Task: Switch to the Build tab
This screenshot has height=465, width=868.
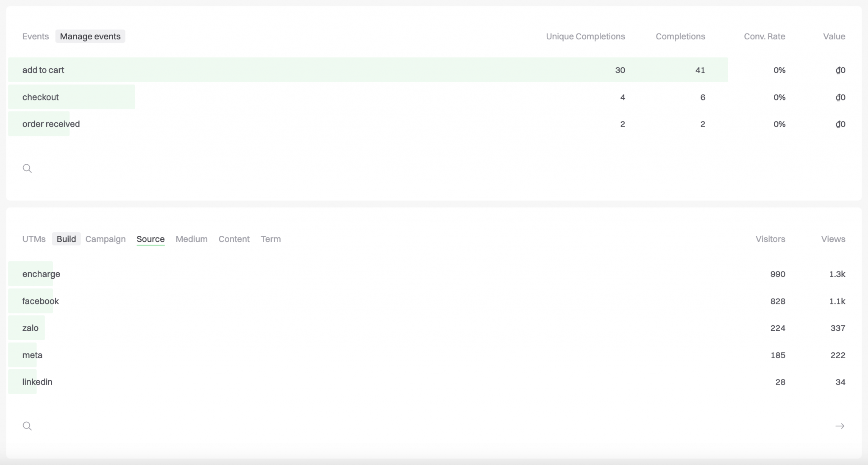Action: coord(66,239)
